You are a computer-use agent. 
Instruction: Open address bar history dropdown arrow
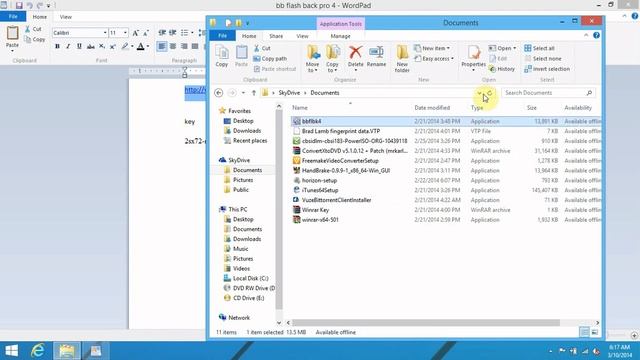(479, 93)
